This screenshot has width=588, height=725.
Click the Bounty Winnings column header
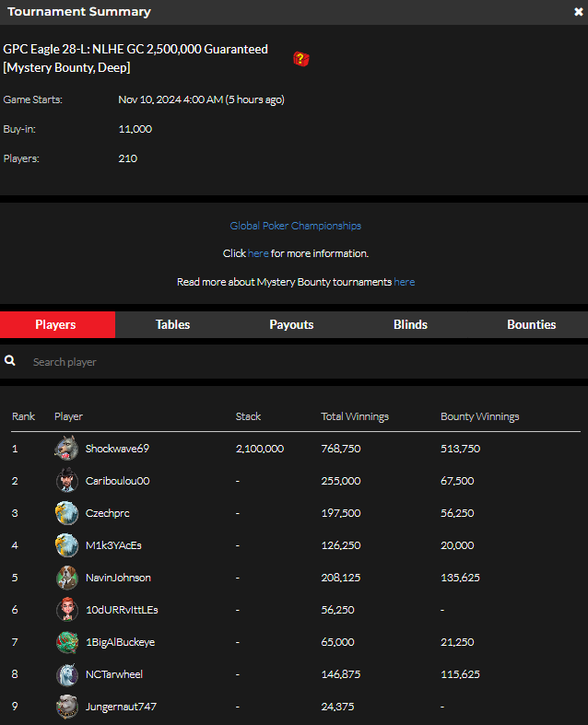click(x=480, y=416)
